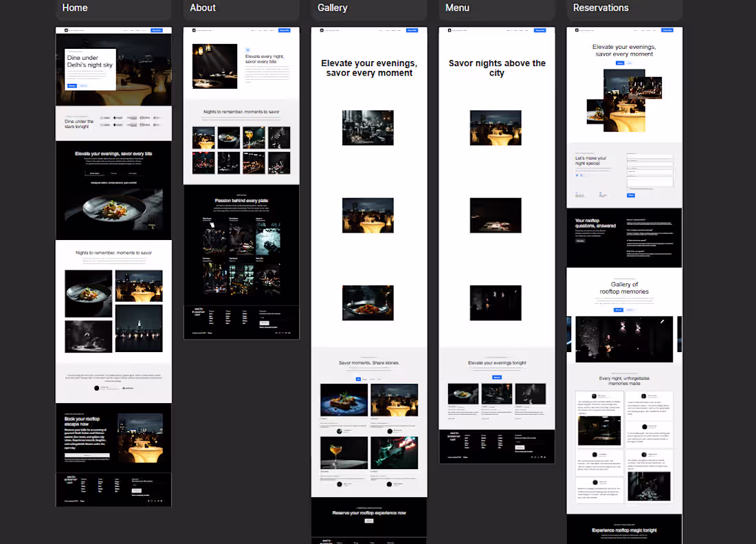This screenshot has width=756, height=544.
Task: Select the About page label
Action: 203,8
